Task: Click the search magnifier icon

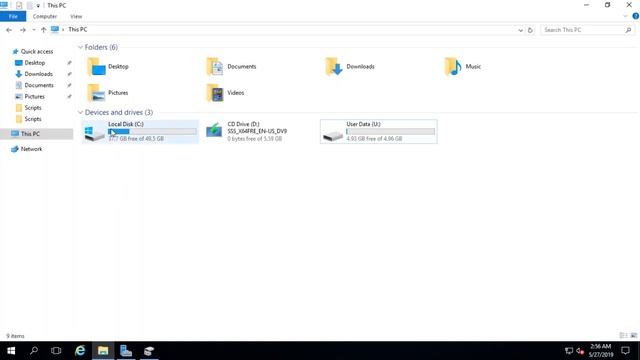Action: click(628, 30)
